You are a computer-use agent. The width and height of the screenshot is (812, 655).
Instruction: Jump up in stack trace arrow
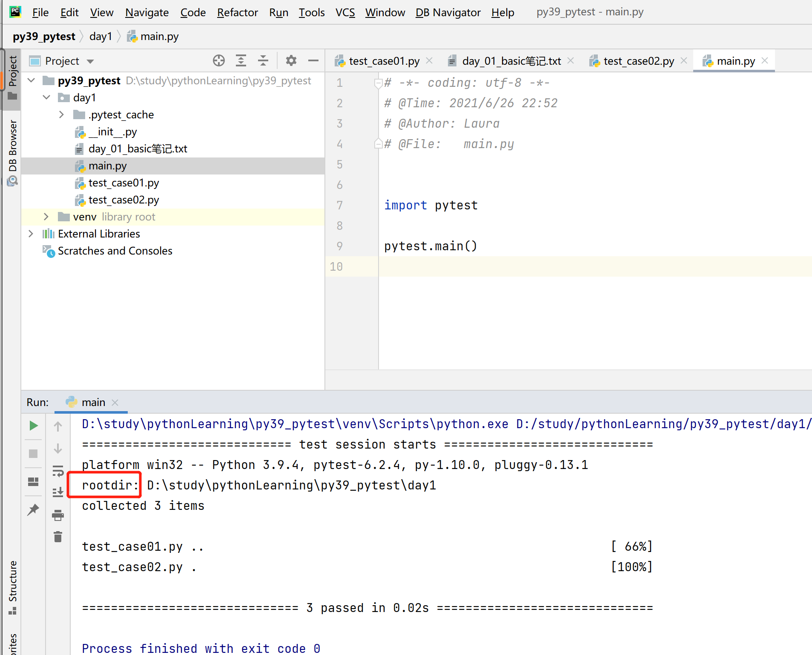pyautogui.click(x=58, y=426)
